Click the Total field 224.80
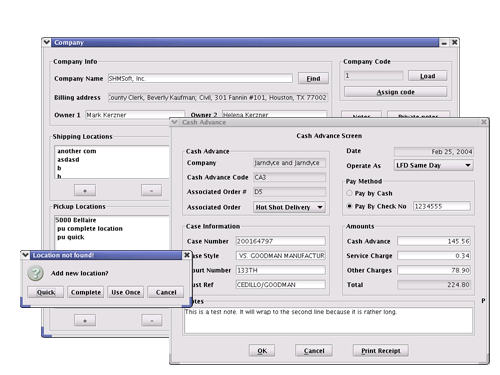500x375 pixels. pos(434,285)
